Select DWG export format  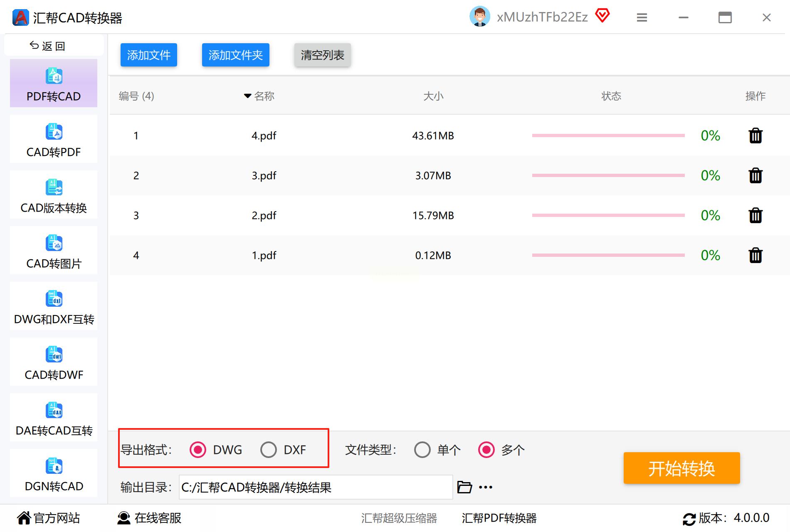[197, 450]
